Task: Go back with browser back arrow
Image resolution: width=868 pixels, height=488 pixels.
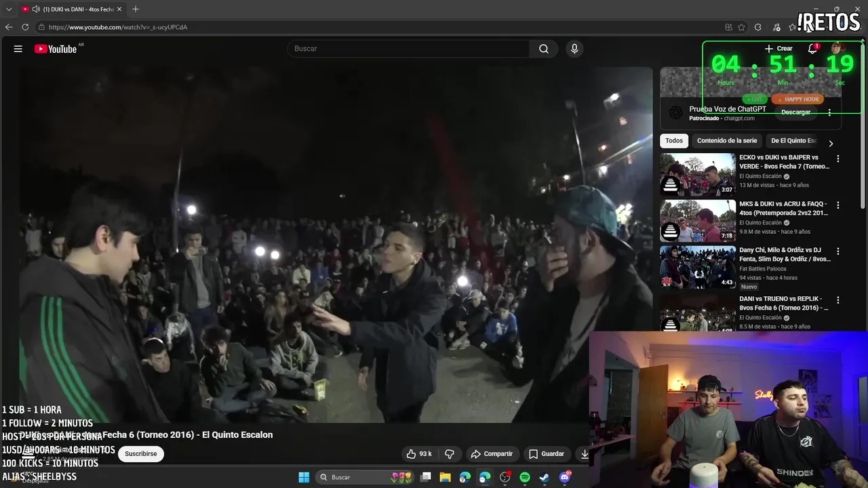Action: pyautogui.click(x=9, y=27)
